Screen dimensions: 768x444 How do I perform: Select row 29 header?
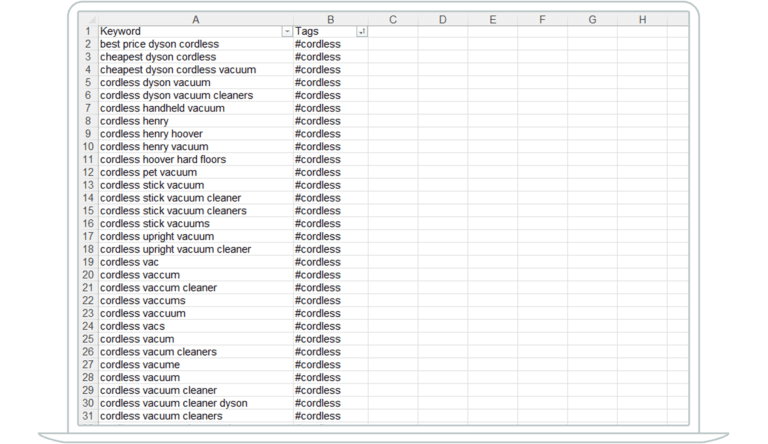88,390
